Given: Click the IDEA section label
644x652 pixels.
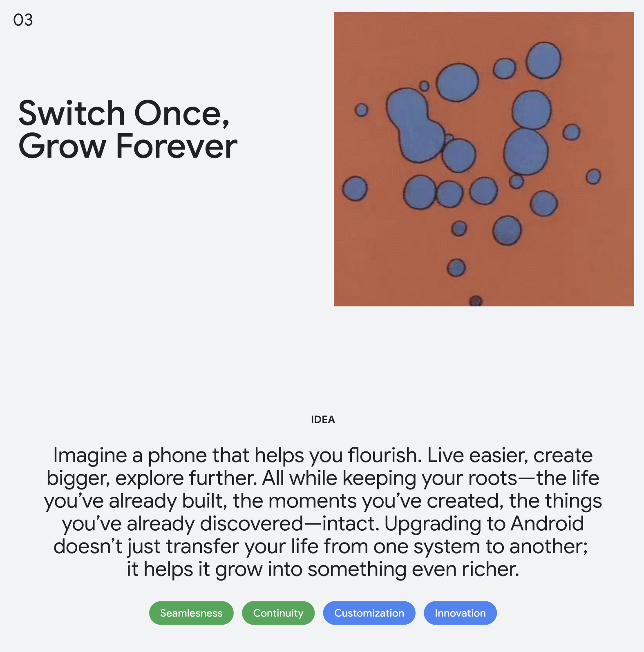Looking at the screenshot, I should tap(323, 420).
